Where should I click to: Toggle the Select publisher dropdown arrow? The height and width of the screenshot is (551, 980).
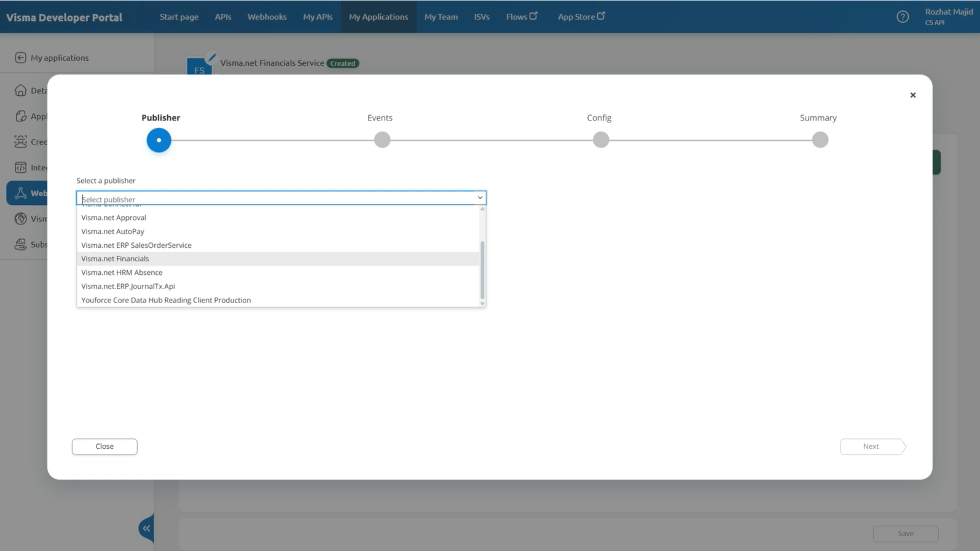click(x=479, y=198)
